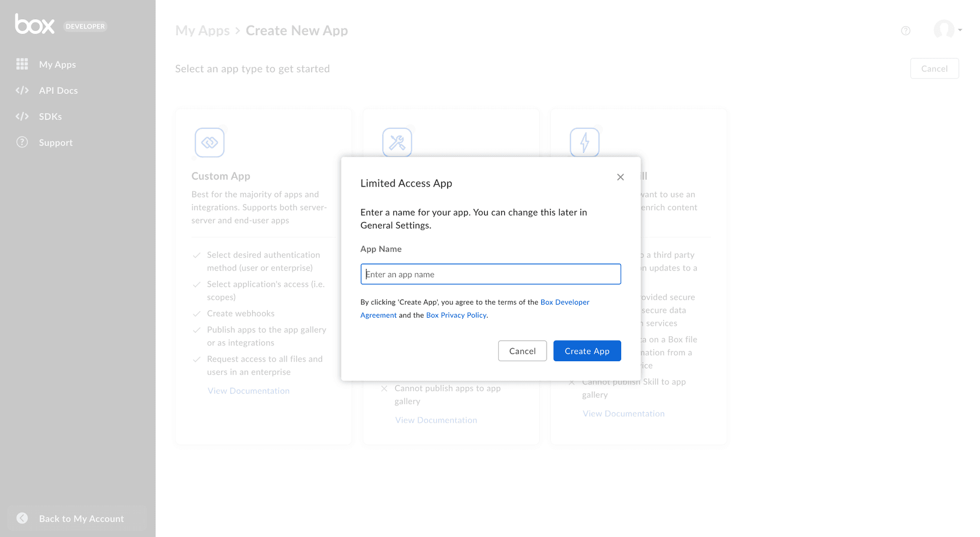980x537 pixels.
Task: Click the Support question mark icon
Action: tap(22, 142)
